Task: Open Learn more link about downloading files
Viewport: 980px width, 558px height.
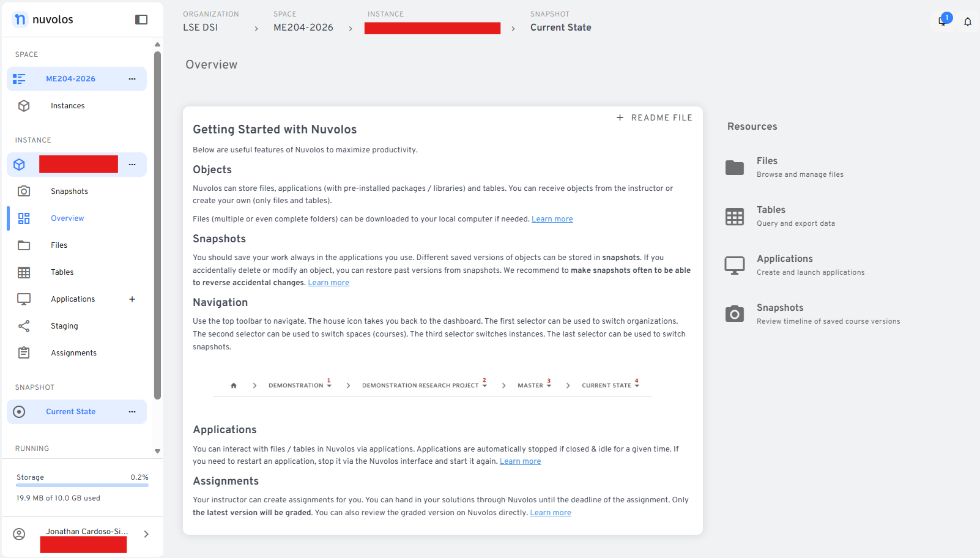Action: click(x=552, y=219)
